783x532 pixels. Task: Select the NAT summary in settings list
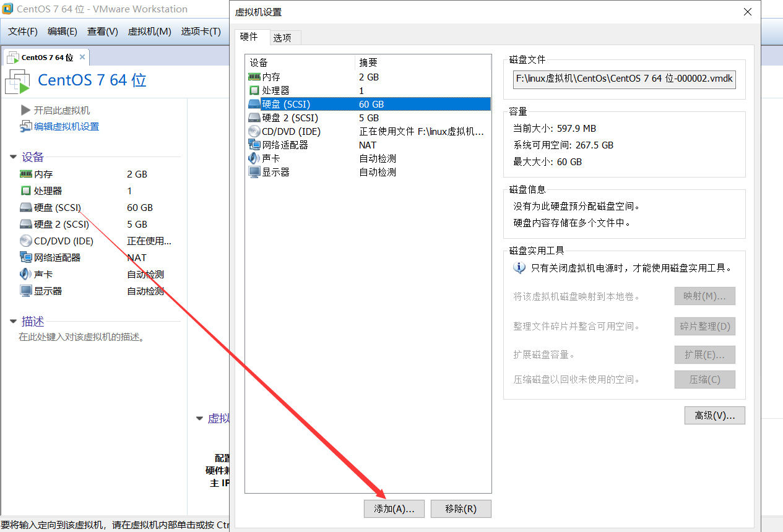coord(368,145)
